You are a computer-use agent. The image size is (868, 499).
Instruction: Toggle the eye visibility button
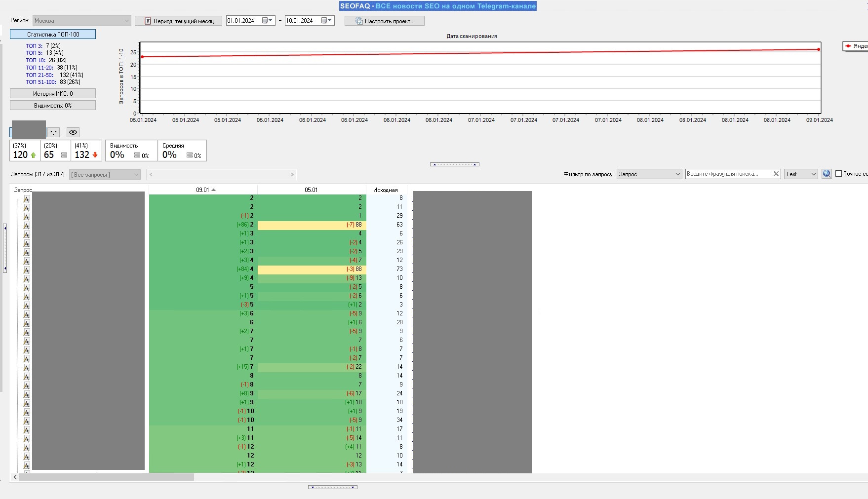point(73,132)
